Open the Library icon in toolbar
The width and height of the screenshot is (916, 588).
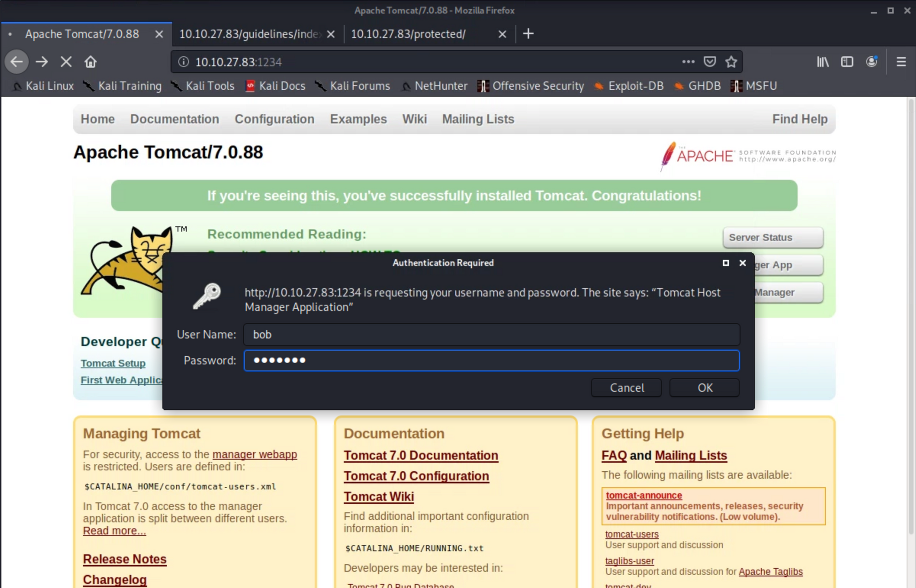click(823, 62)
